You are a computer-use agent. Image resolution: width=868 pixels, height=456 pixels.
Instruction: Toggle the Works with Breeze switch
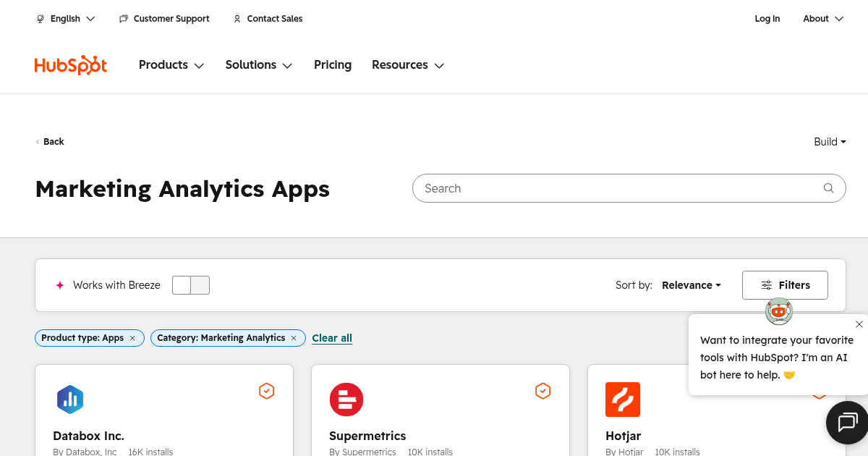[191, 285]
